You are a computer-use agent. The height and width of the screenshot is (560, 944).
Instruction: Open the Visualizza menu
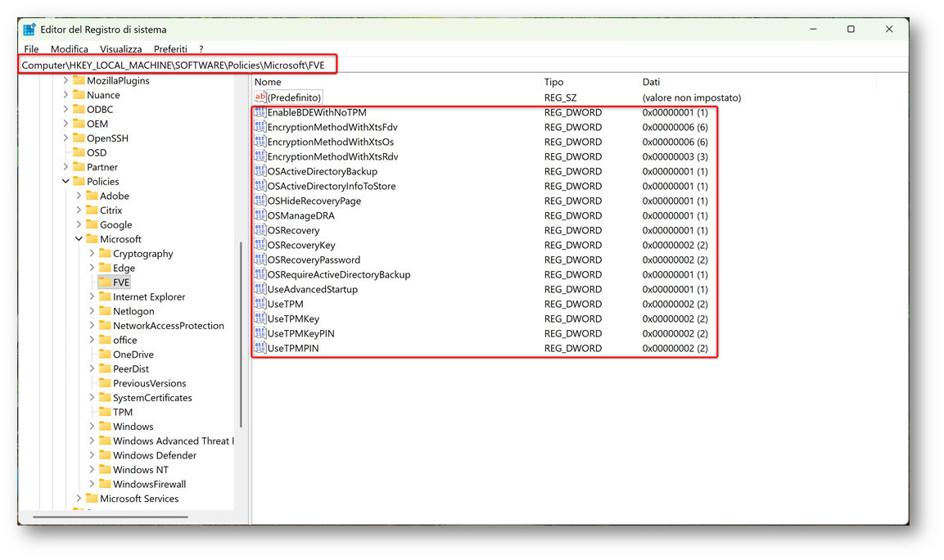(x=120, y=49)
